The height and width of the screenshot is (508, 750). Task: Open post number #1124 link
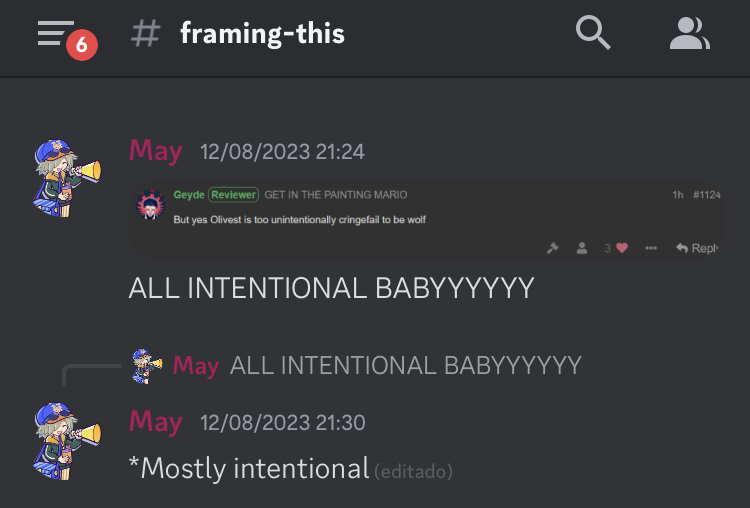706,195
